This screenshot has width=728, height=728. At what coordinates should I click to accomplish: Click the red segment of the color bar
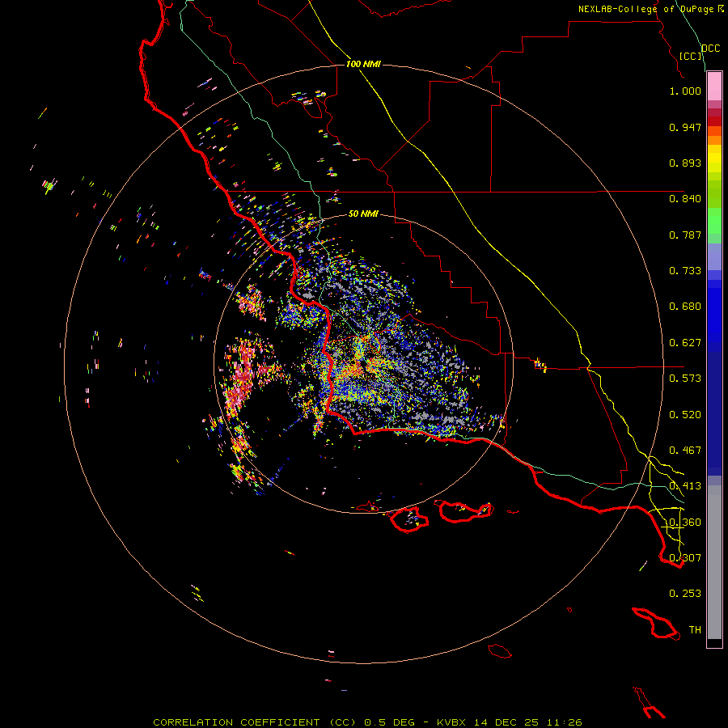click(x=714, y=121)
